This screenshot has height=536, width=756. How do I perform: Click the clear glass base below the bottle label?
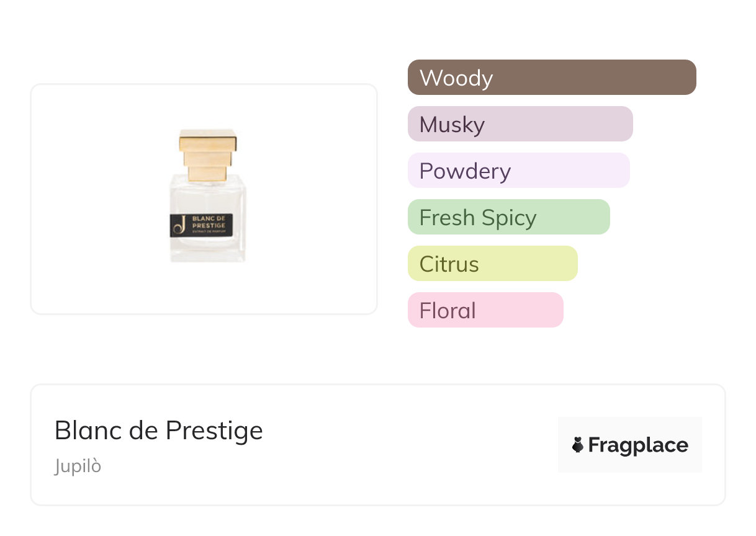pos(208,249)
